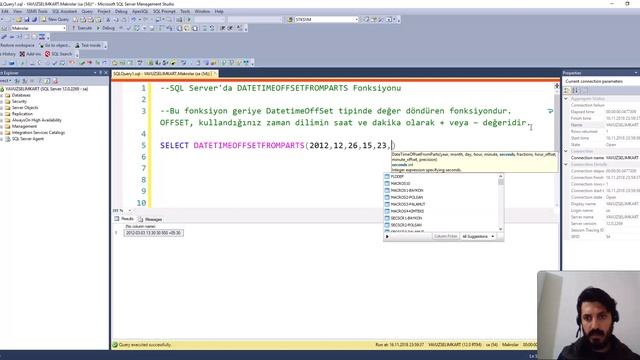The width and height of the screenshot is (640, 360).
Task: Open the Project menu
Action: pyautogui.click(x=104, y=11)
